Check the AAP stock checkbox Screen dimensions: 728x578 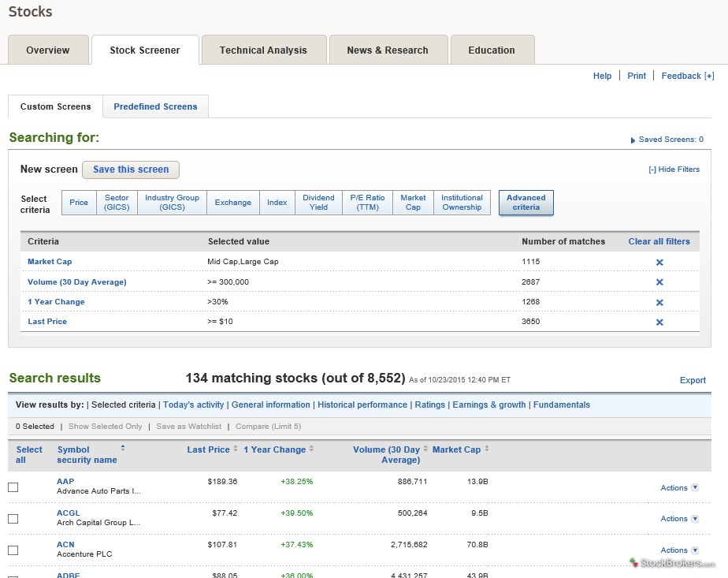coord(13,487)
